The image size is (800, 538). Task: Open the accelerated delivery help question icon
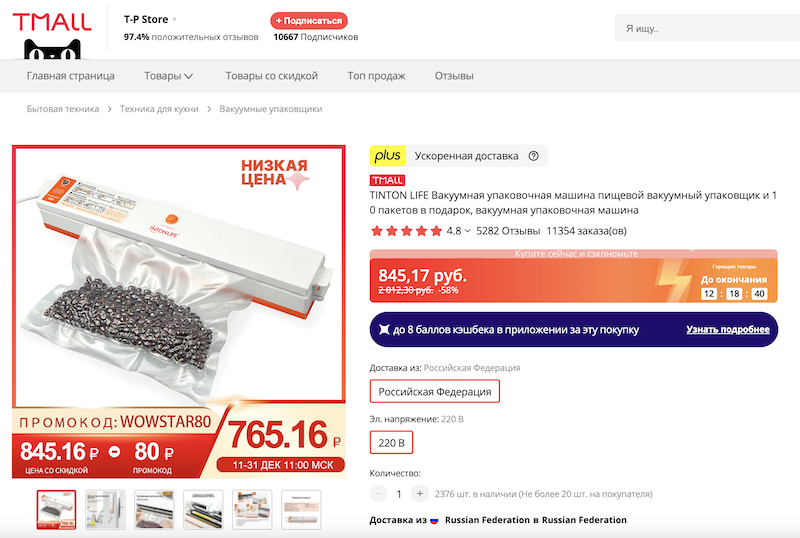(x=533, y=156)
